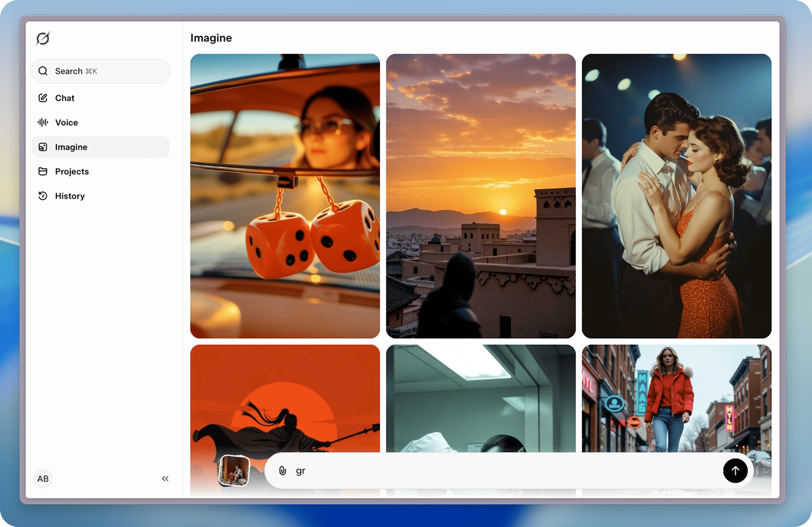Click the Chat compose icon

(43, 98)
